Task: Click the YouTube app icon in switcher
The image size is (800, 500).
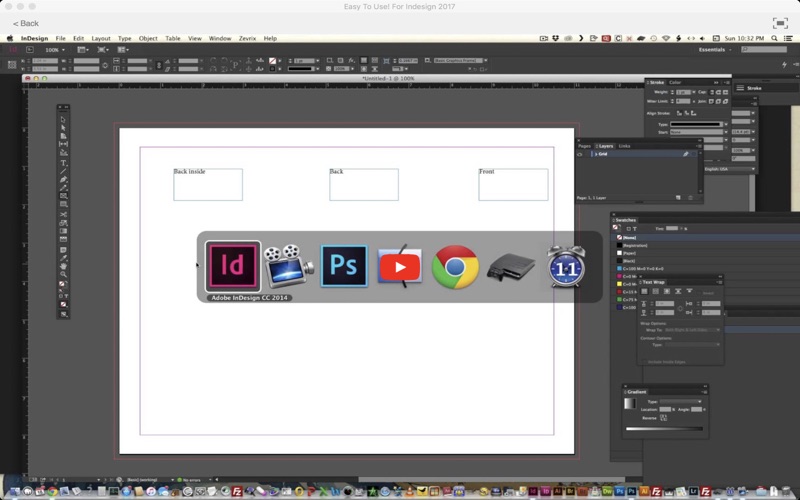Action: (400, 266)
